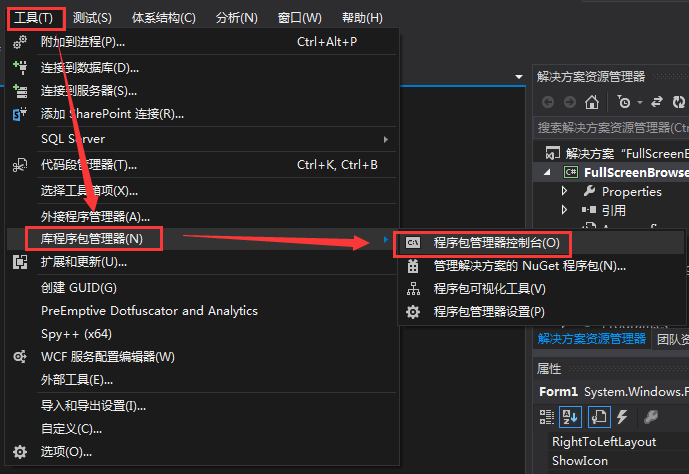Click the Solution Explorer forward arrow

[x=570, y=102]
